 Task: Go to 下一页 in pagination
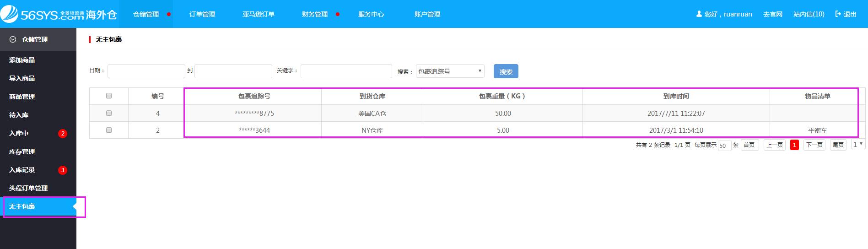[814, 145]
